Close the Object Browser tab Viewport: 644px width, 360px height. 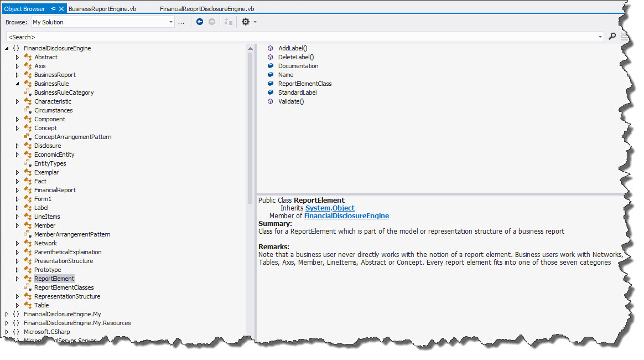point(61,9)
